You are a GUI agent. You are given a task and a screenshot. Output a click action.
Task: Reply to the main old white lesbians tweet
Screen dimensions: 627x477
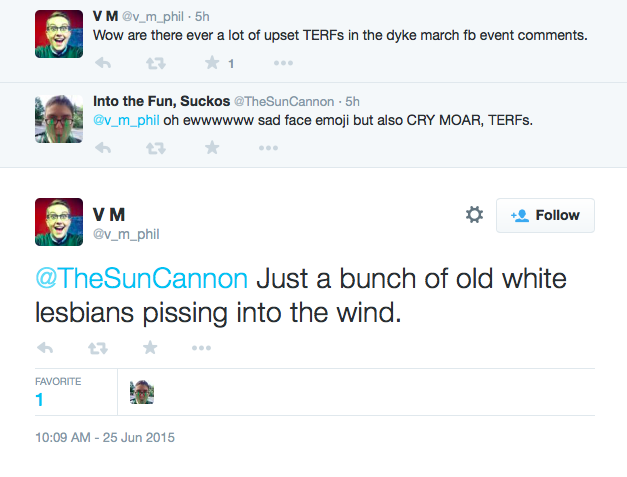[44, 347]
